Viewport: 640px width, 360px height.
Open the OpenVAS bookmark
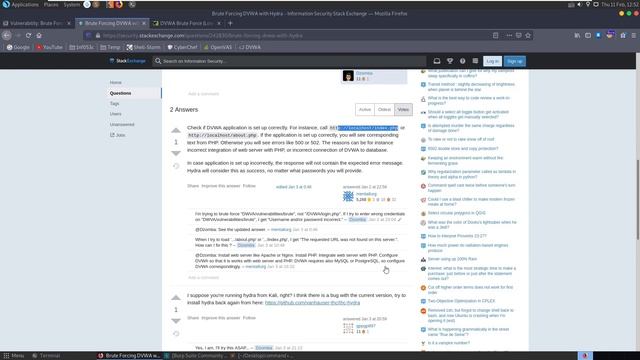(x=218, y=47)
